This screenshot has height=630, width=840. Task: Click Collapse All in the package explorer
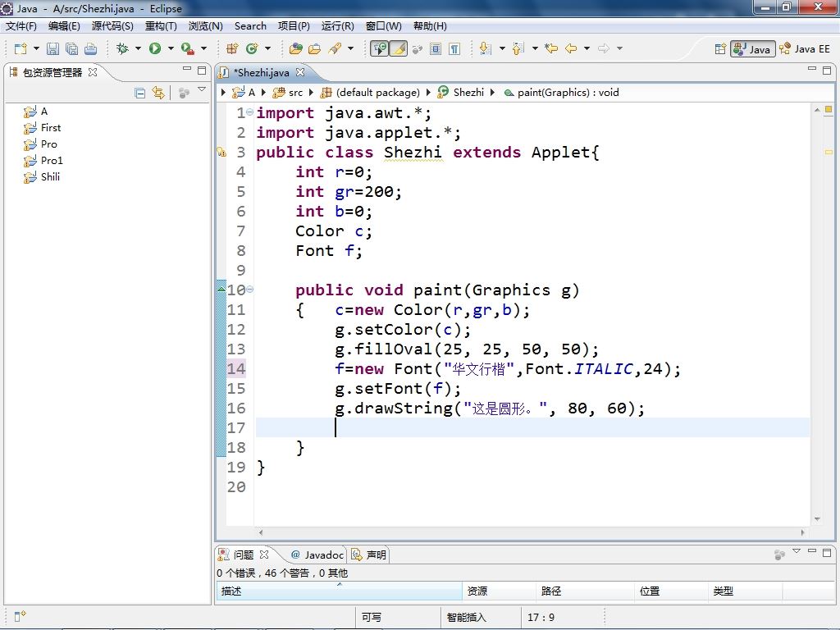[x=140, y=94]
